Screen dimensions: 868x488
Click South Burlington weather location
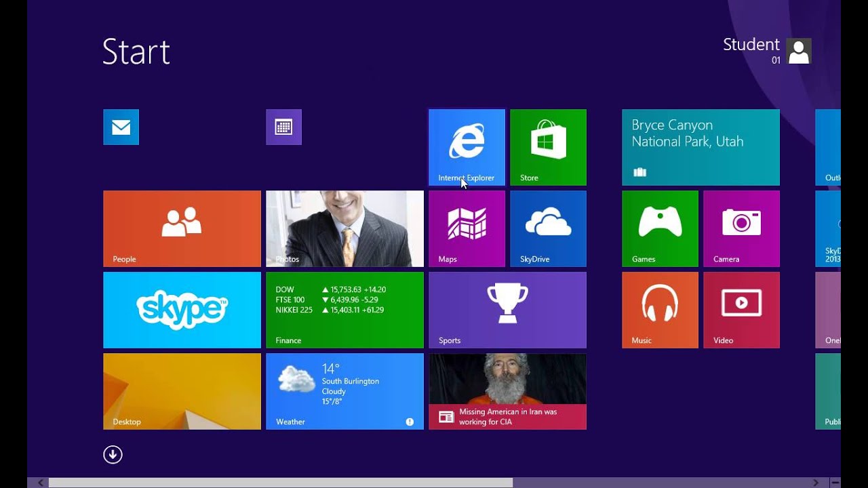click(x=351, y=381)
